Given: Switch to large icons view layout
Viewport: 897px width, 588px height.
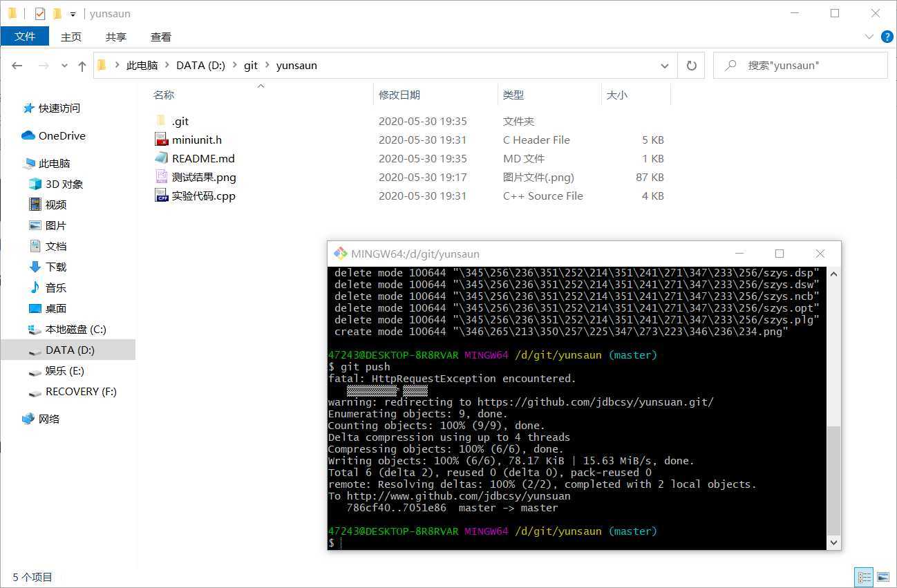Looking at the screenshot, I should tap(882, 576).
